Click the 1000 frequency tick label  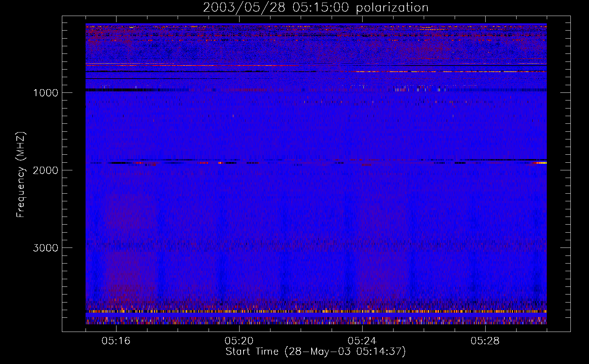tap(46, 93)
